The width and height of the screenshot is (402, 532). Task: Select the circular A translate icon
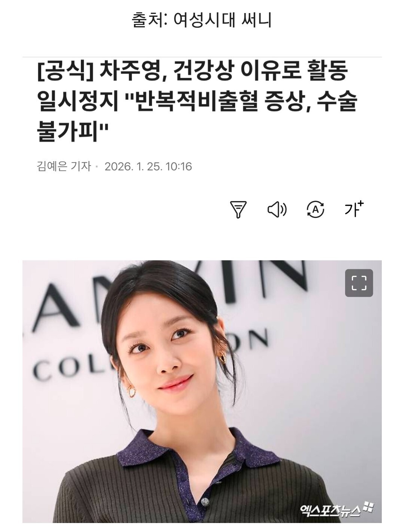point(316,209)
